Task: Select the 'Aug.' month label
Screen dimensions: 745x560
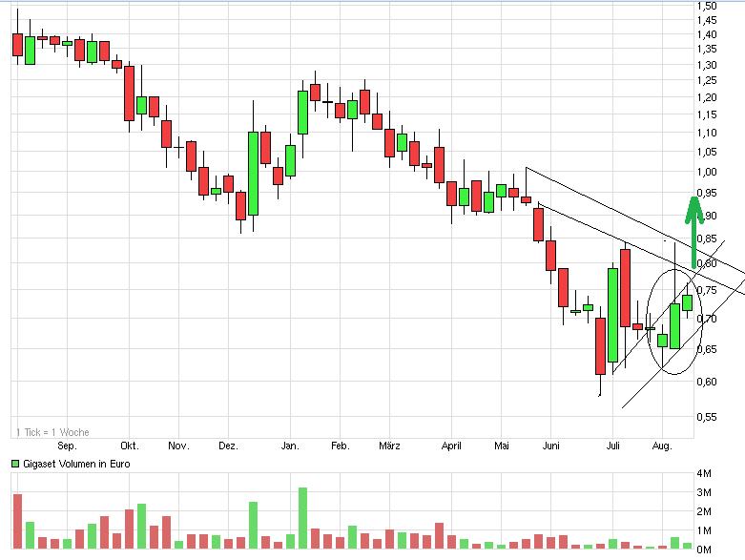Action: 662,446
